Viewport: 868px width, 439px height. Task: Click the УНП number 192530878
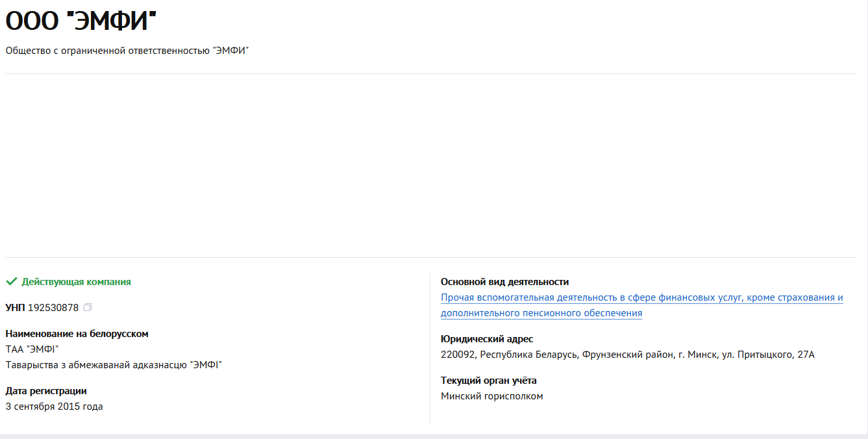(x=53, y=307)
